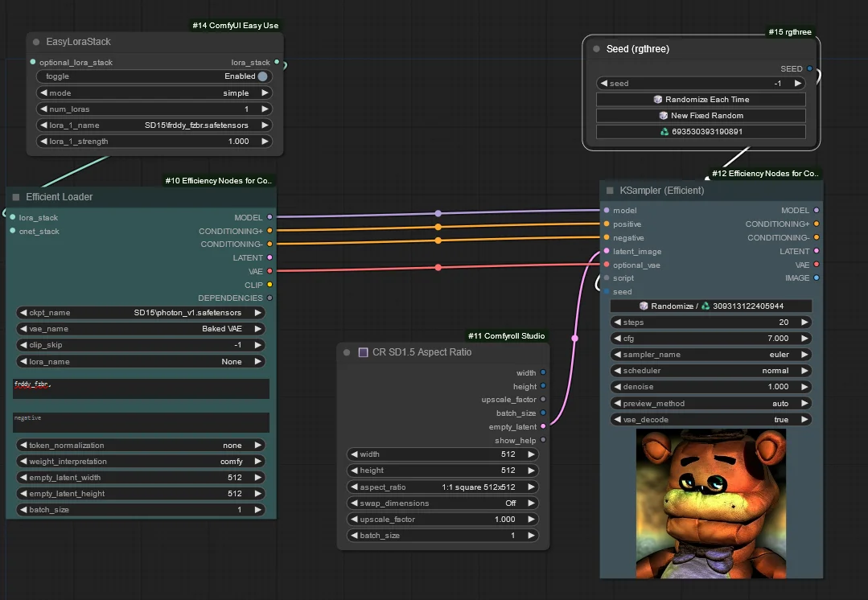Collapse the CR SD1.5 Aspect Ratio node via its dot
The height and width of the screenshot is (600, 868).
point(347,352)
